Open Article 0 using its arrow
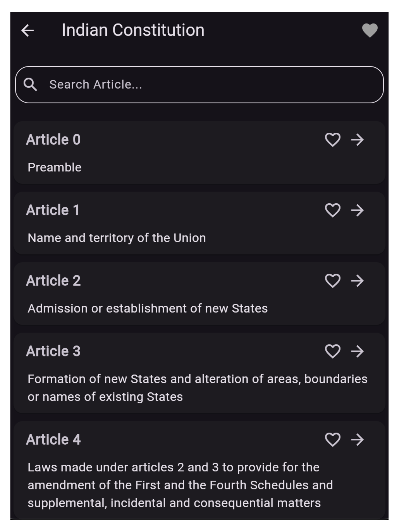This screenshot has height=532, width=399. 357,140
